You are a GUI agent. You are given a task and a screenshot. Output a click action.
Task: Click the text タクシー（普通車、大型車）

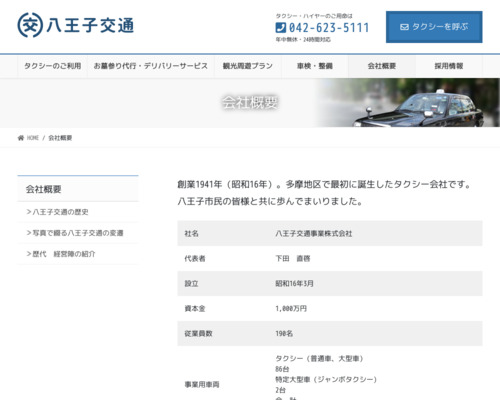[320, 359]
